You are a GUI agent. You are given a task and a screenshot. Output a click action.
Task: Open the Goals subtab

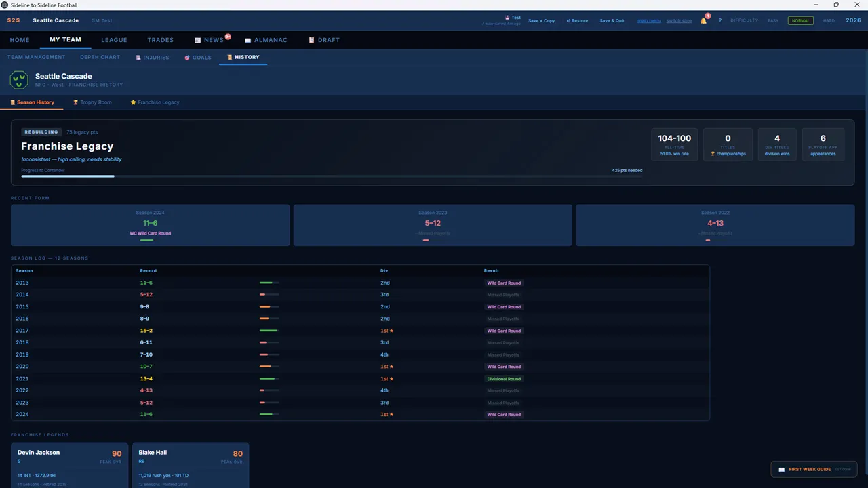click(x=198, y=58)
